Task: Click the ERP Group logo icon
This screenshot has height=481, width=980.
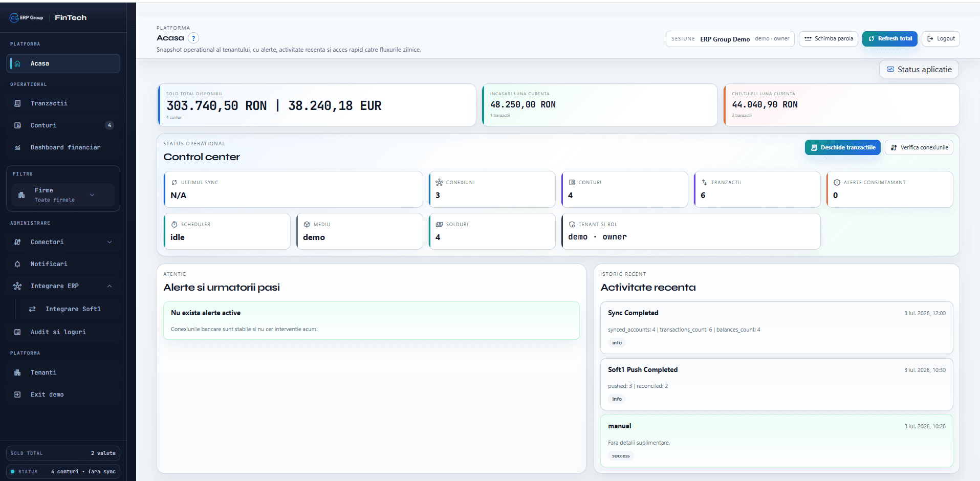Action: [x=14, y=18]
